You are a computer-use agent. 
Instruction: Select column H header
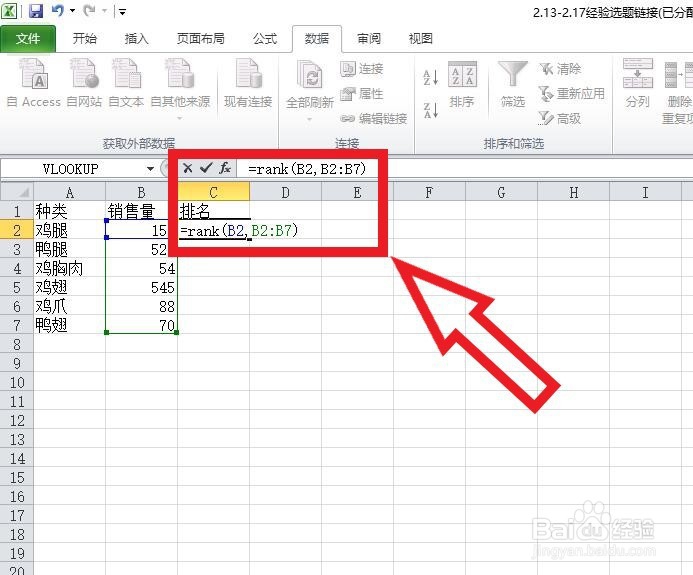click(x=574, y=193)
